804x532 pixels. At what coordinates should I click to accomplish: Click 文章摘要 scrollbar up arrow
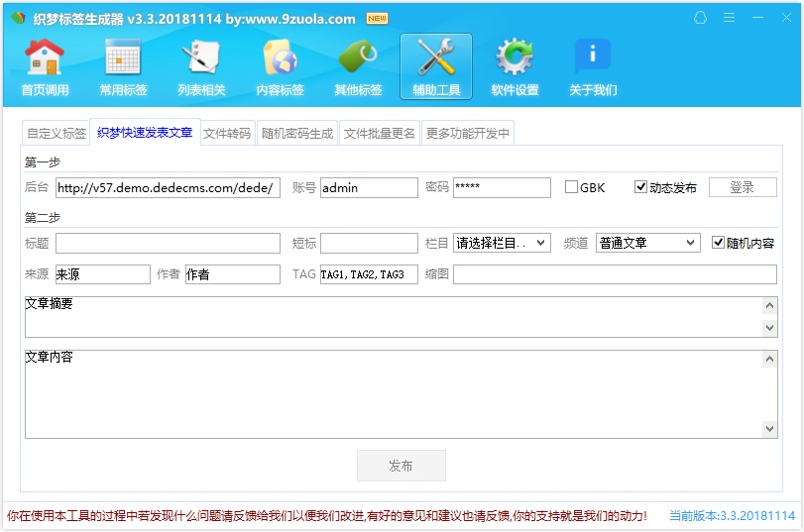click(x=769, y=306)
